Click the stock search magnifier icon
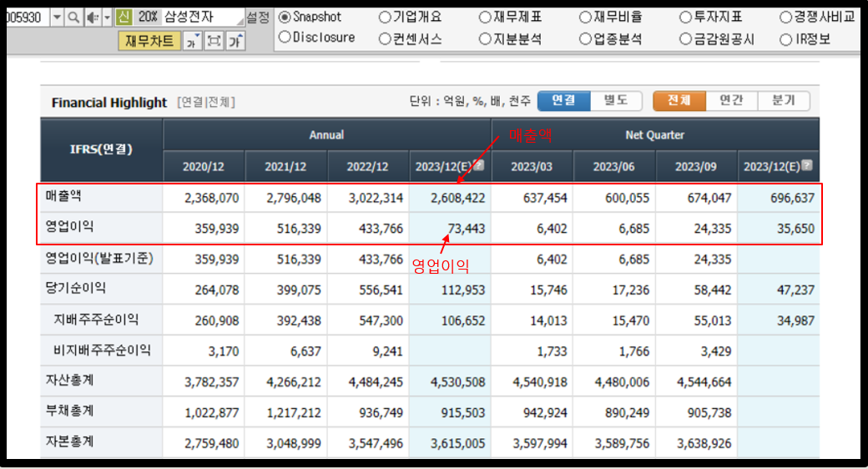 pos(73,18)
